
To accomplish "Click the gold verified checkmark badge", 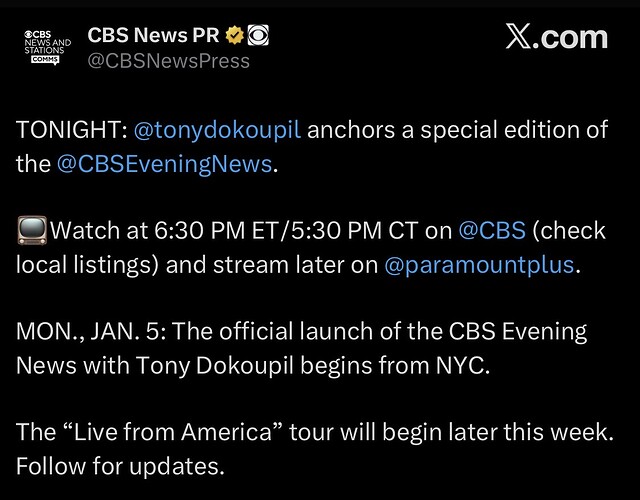I will pos(235,35).
